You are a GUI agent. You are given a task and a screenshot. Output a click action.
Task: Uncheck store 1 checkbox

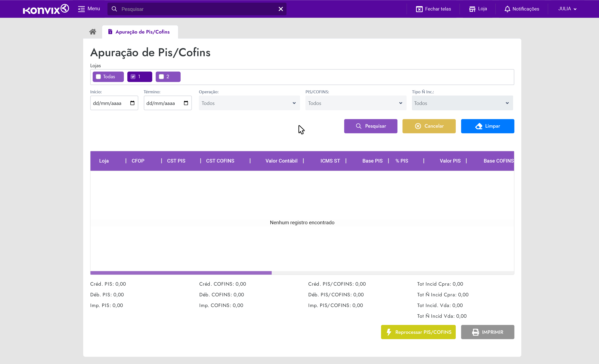(x=133, y=77)
